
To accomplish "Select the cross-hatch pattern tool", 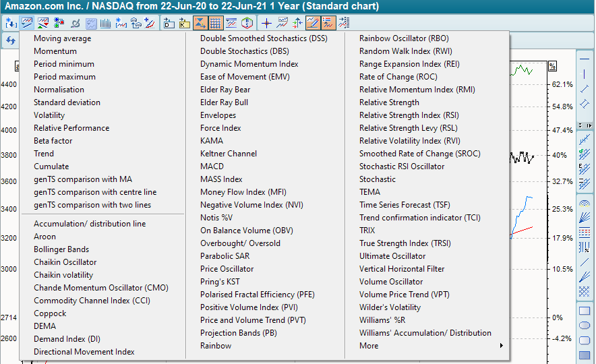I will (x=585, y=292).
